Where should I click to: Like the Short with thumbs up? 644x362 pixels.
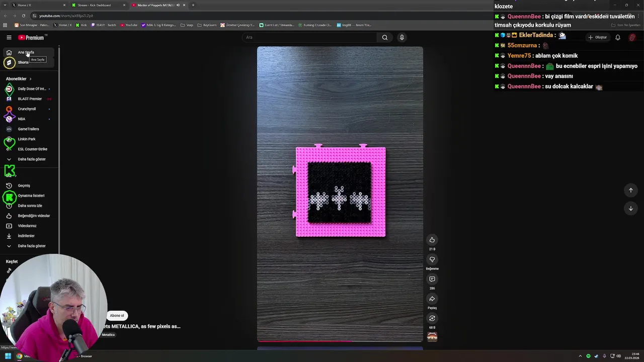pos(432,240)
